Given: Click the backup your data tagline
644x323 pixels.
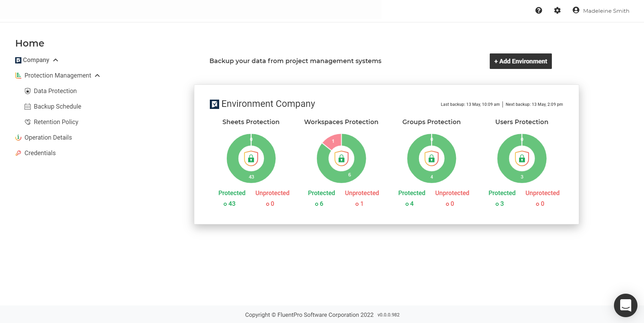Looking at the screenshot, I should coord(295,61).
